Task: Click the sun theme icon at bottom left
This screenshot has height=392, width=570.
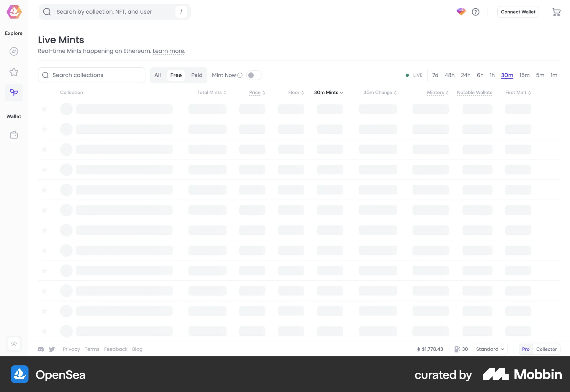Action: (x=14, y=344)
